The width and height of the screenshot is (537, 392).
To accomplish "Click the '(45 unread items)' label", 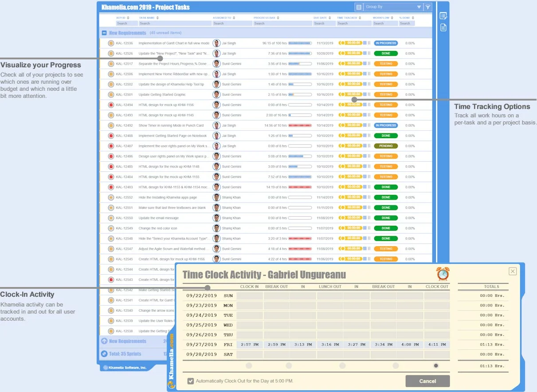I will point(165,33).
